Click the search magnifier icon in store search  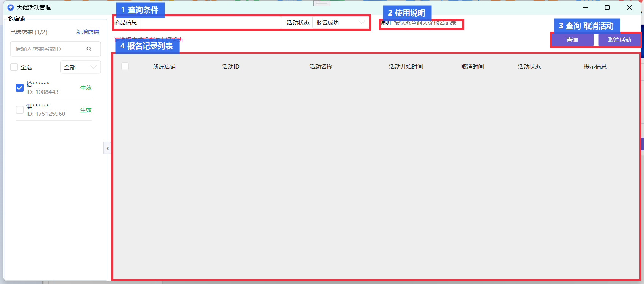89,49
